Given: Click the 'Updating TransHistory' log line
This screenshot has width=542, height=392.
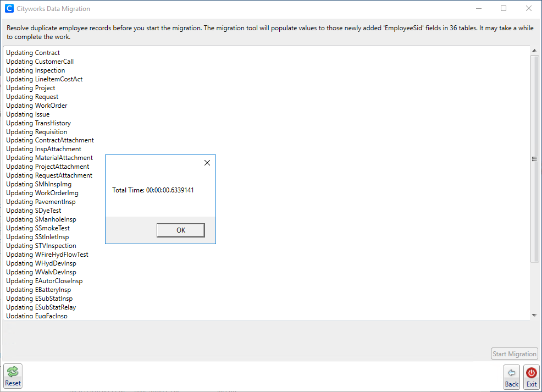Looking at the screenshot, I should point(38,123).
